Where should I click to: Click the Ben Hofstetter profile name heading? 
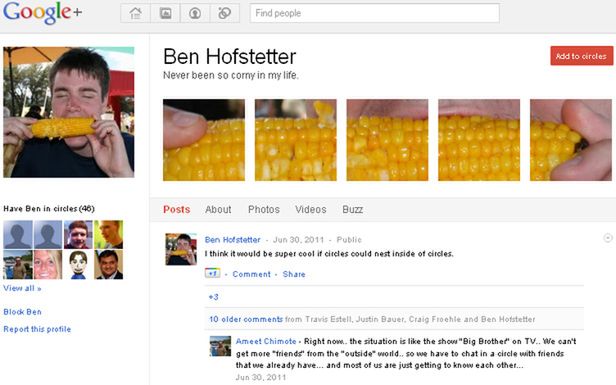(229, 57)
